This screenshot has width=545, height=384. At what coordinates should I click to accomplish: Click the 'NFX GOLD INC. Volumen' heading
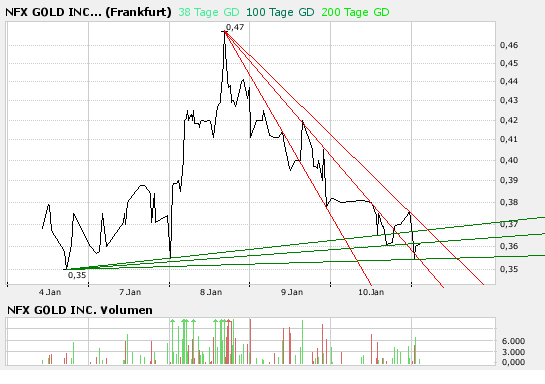(80, 310)
